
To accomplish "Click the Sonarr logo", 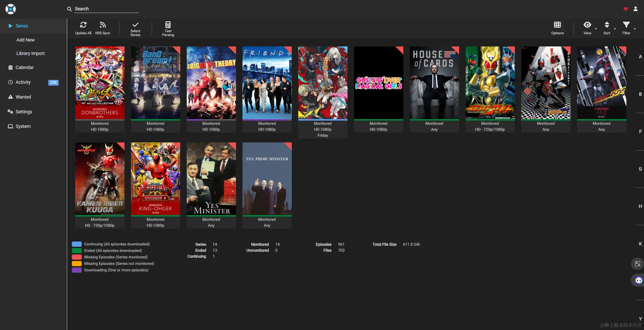I will (x=11, y=9).
